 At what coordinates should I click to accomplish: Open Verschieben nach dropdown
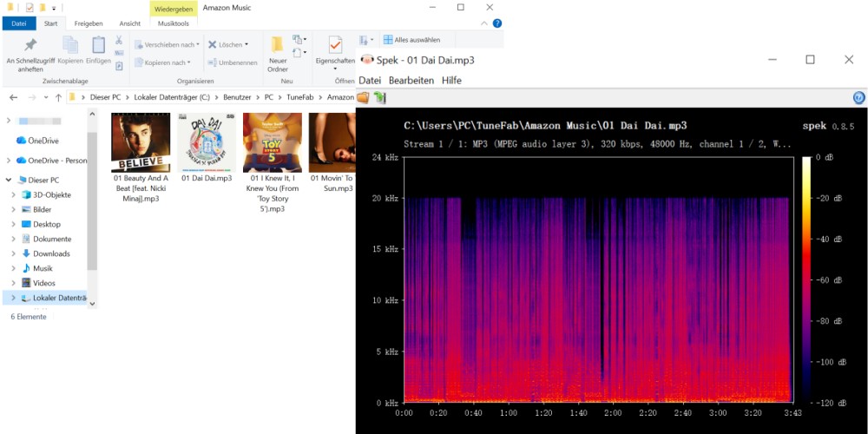tap(168, 44)
